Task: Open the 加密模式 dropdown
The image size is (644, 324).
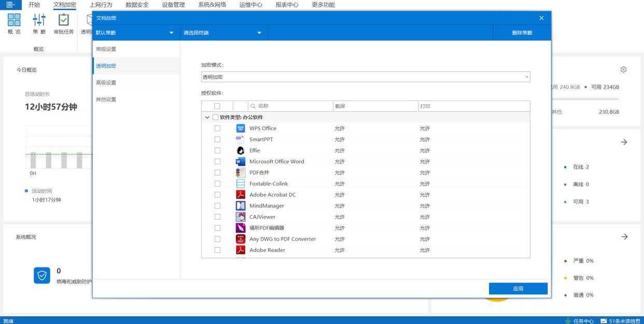Action: pyautogui.click(x=365, y=77)
